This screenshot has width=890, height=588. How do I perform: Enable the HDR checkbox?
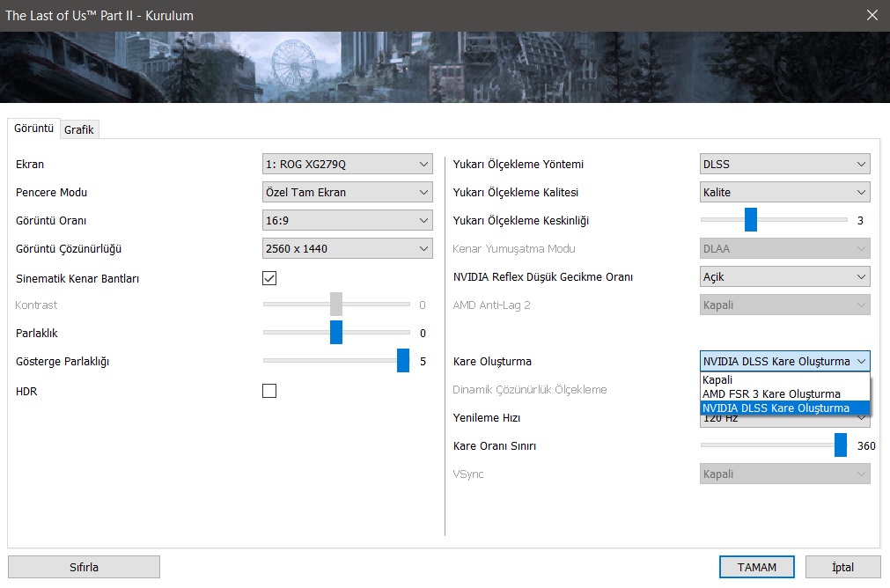[269, 391]
